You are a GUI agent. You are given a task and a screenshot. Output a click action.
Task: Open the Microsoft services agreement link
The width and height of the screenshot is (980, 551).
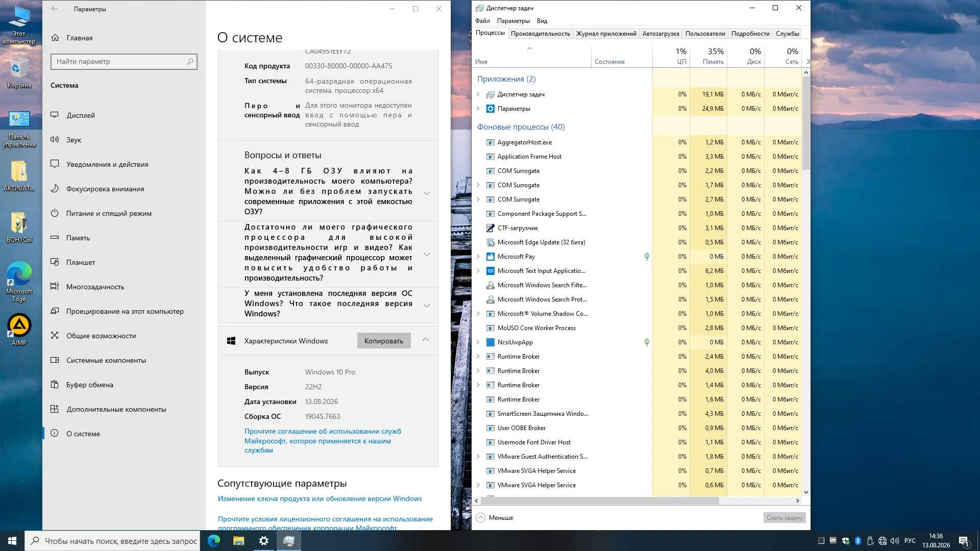tap(323, 441)
